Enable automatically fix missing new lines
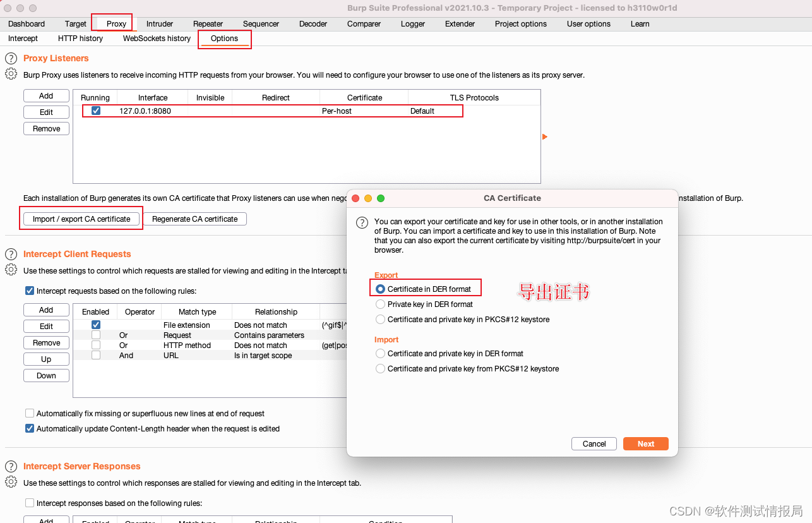Viewport: 812px width, 523px height. click(30, 414)
